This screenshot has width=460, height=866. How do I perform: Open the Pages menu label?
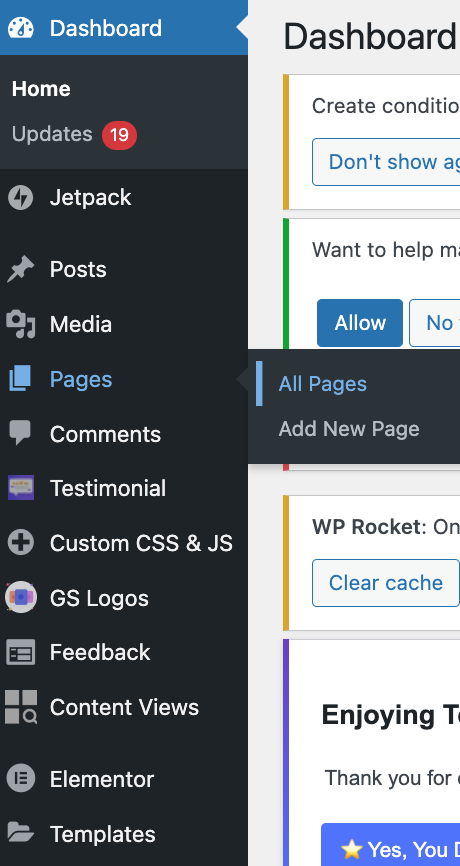click(81, 379)
